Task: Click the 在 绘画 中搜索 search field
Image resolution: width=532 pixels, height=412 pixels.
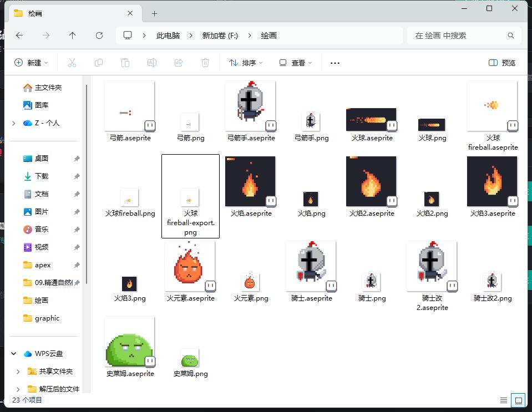Action: click(x=464, y=35)
